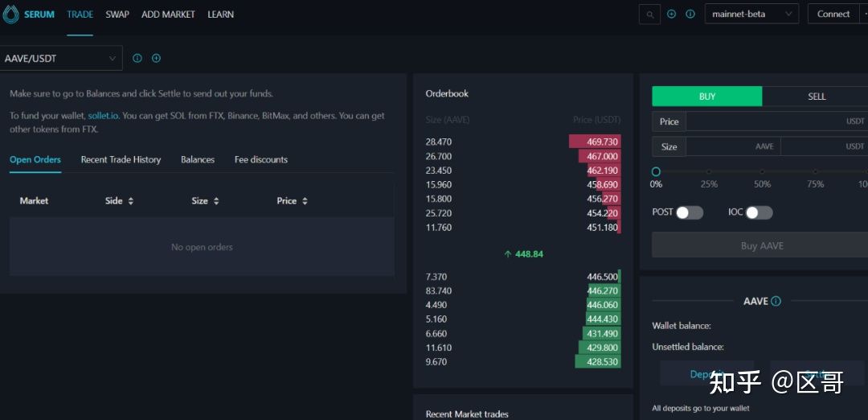This screenshot has width=868, height=420.
Task: Click the plus icon beside network selector
Action: [x=671, y=14]
